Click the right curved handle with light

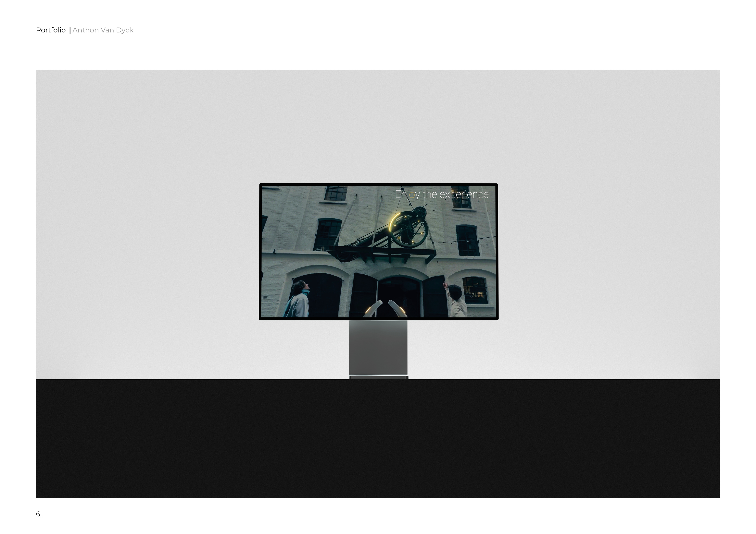(398, 309)
